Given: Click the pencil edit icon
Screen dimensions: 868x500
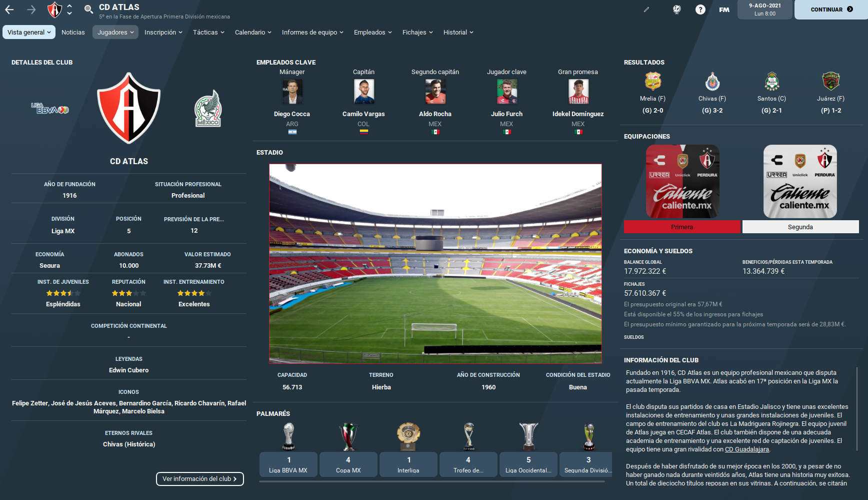Looking at the screenshot, I should (x=646, y=10).
